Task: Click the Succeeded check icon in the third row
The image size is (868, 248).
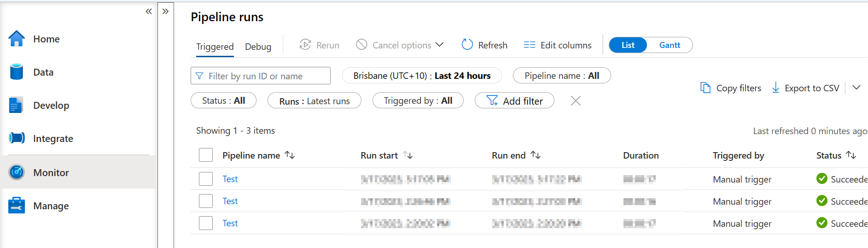Action: pyautogui.click(x=822, y=223)
